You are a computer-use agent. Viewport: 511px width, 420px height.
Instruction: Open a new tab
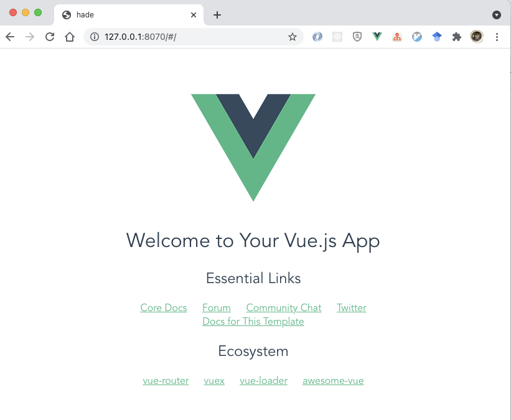(x=217, y=15)
